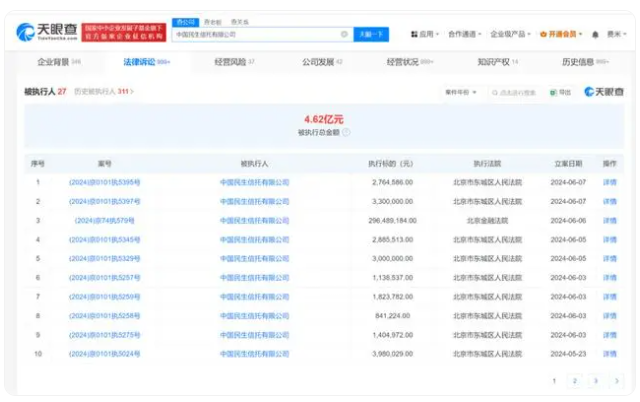Click the 立案日期 column header
Viewport: 640px width, 402px height.
point(568,164)
